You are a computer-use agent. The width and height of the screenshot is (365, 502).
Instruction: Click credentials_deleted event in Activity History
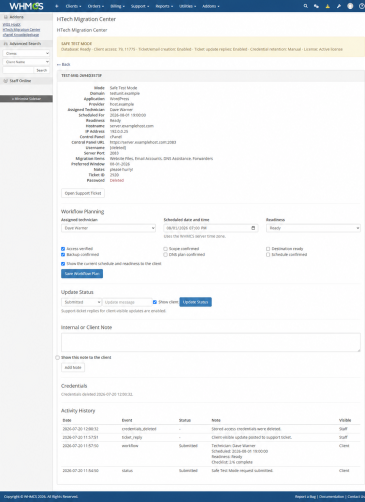point(139,429)
